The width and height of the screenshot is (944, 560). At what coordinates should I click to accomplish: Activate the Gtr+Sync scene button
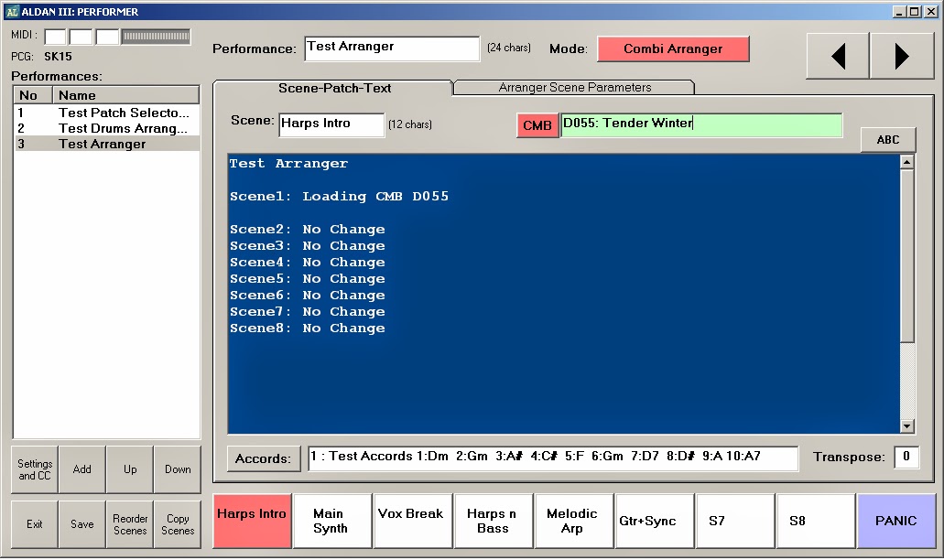(655, 521)
